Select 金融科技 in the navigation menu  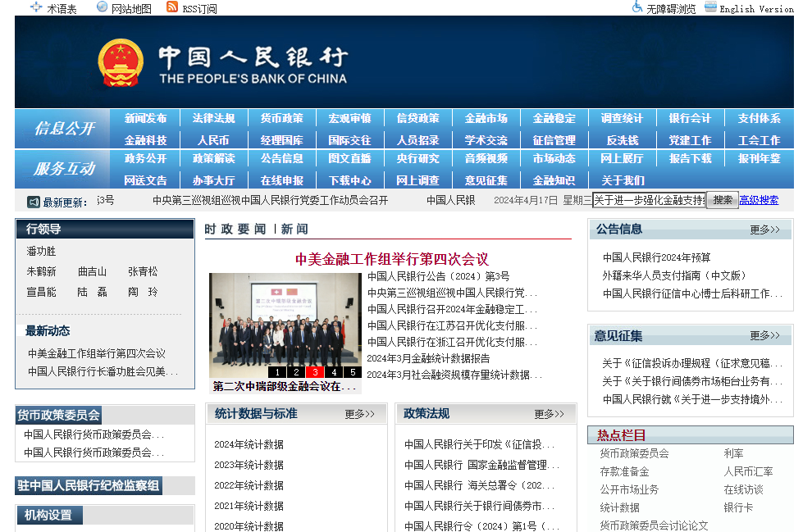coord(146,139)
